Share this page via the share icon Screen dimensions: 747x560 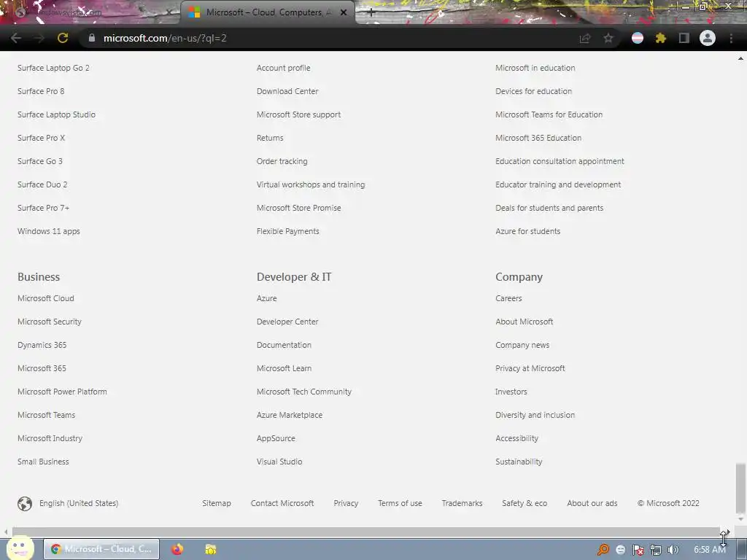(584, 38)
